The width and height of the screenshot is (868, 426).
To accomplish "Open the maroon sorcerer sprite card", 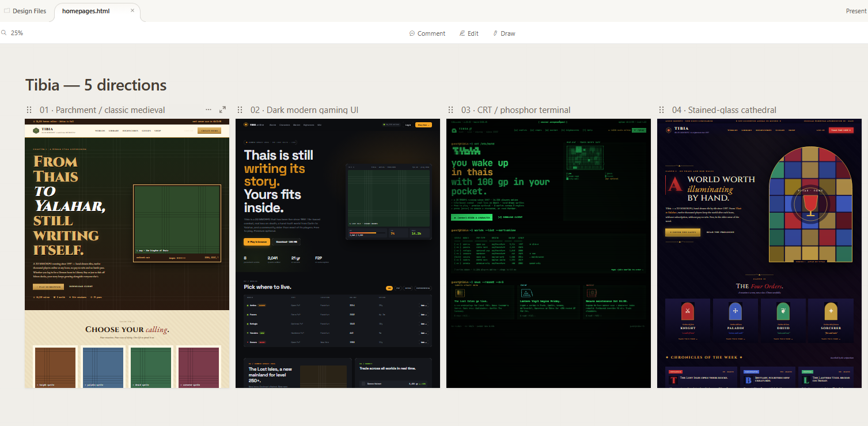I will coord(199,367).
